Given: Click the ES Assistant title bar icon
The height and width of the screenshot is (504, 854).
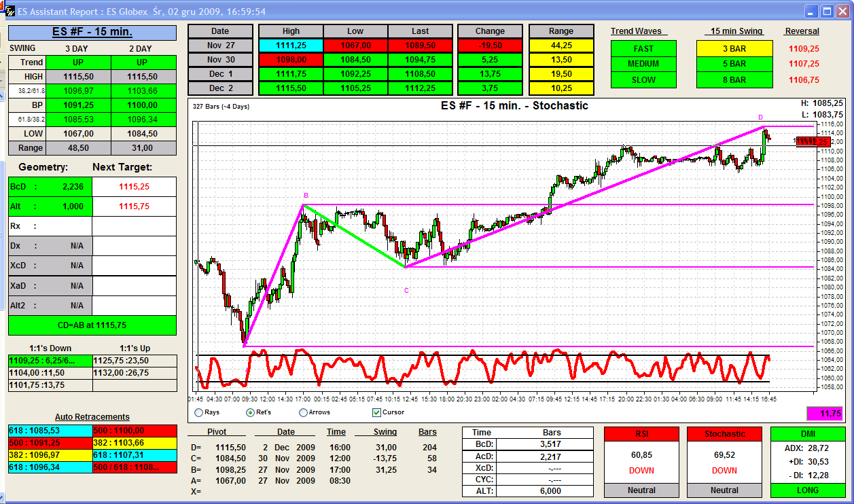Looking at the screenshot, I should pyautogui.click(x=10, y=12).
